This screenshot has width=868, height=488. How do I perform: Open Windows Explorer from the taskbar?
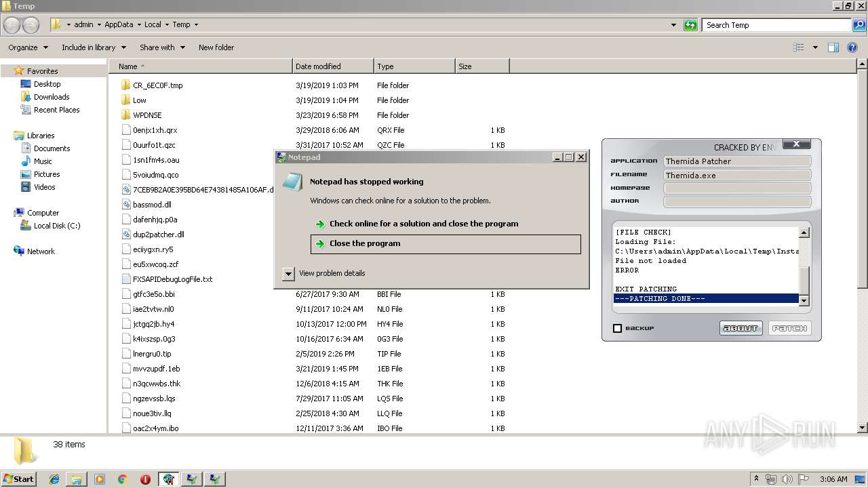click(77, 479)
